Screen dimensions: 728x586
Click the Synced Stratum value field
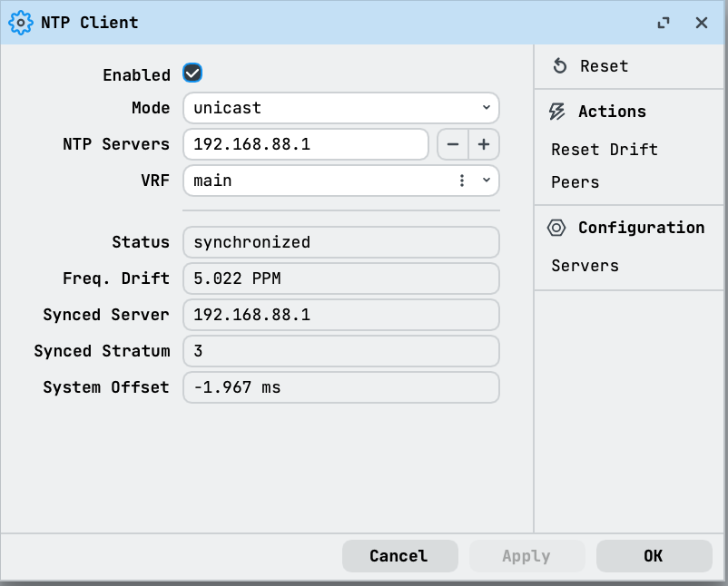pyautogui.click(x=341, y=351)
